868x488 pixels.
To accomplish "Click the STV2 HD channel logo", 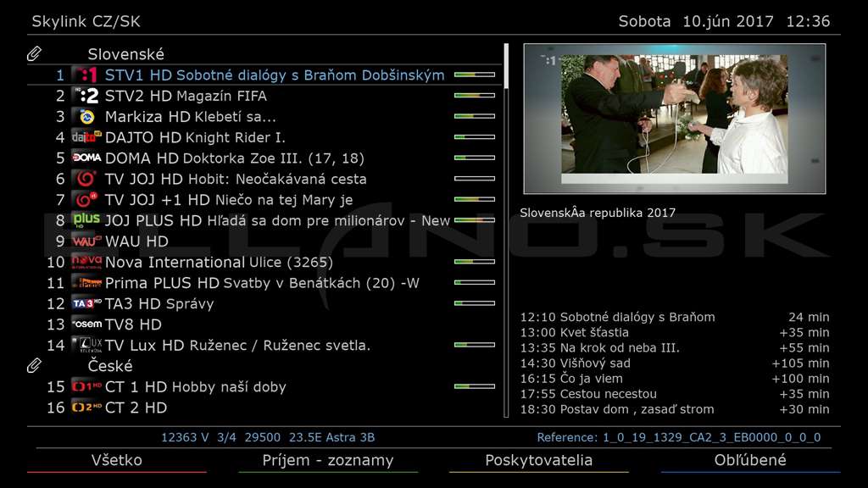I will pyautogui.click(x=86, y=96).
